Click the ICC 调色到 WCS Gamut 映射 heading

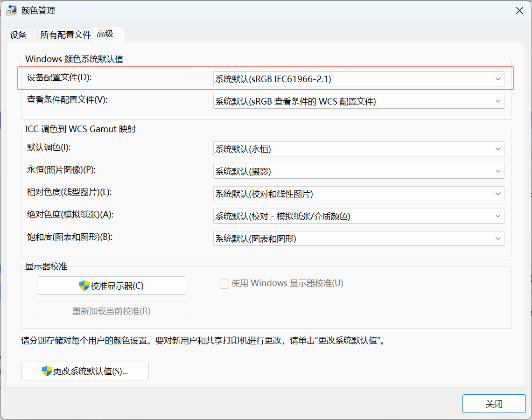tap(80, 129)
